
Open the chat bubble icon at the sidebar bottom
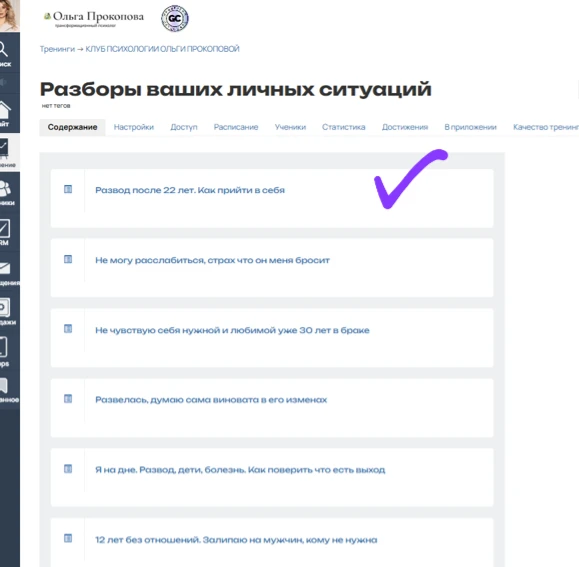4,385
